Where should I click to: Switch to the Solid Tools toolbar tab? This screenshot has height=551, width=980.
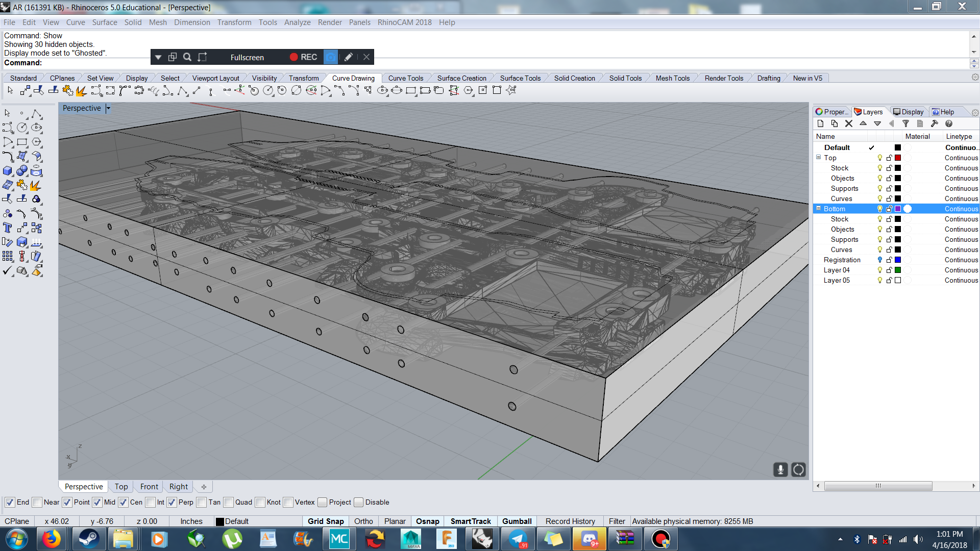[x=625, y=78]
